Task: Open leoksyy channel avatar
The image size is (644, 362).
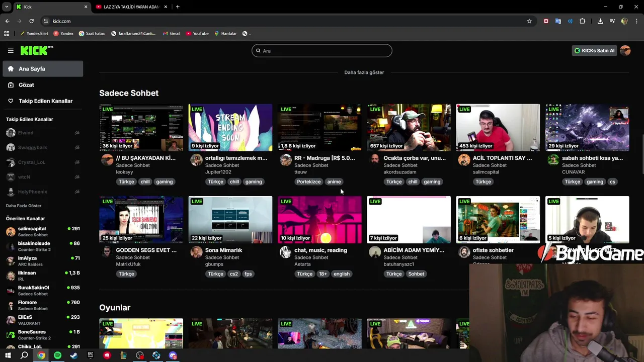Action: tap(107, 160)
